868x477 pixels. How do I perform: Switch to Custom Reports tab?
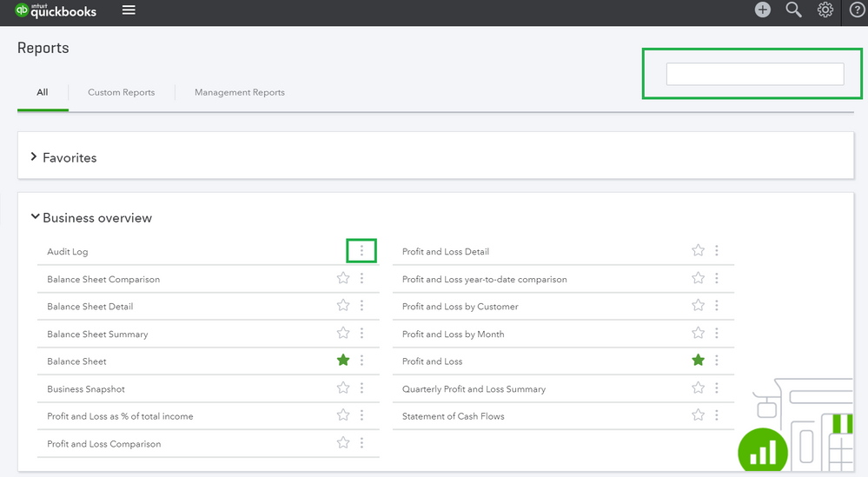121,92
